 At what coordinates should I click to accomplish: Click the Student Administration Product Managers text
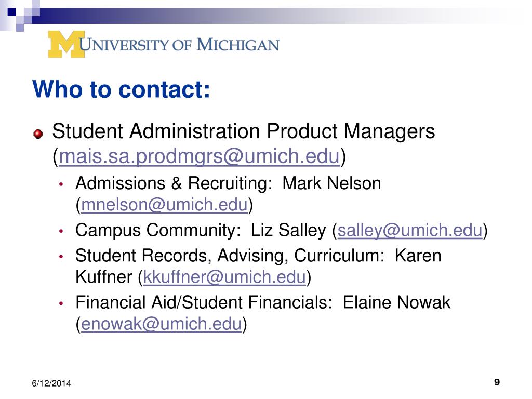click(x=243, y=131)
